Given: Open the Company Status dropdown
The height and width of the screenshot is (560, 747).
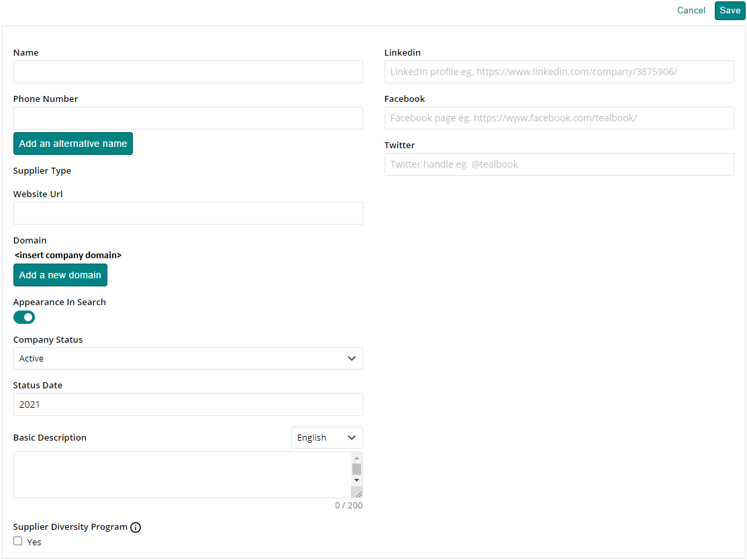Looking at the screenshot, I should click(188, 359).
